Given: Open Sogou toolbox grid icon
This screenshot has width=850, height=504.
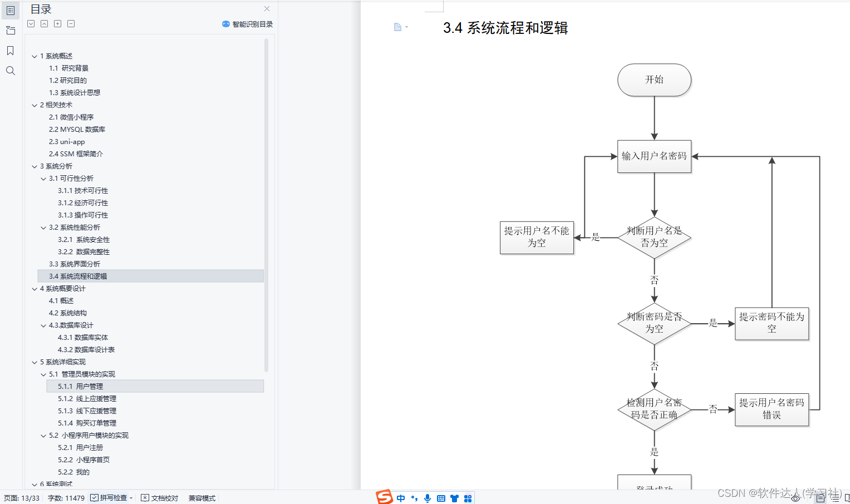Looking at the screenshot, I should (x=468, y=498).
